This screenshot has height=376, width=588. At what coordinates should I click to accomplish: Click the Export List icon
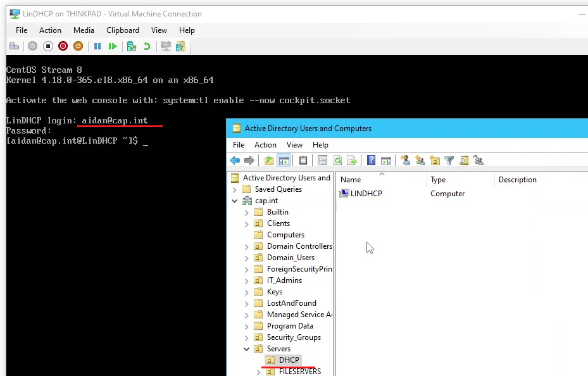[352, 160]
